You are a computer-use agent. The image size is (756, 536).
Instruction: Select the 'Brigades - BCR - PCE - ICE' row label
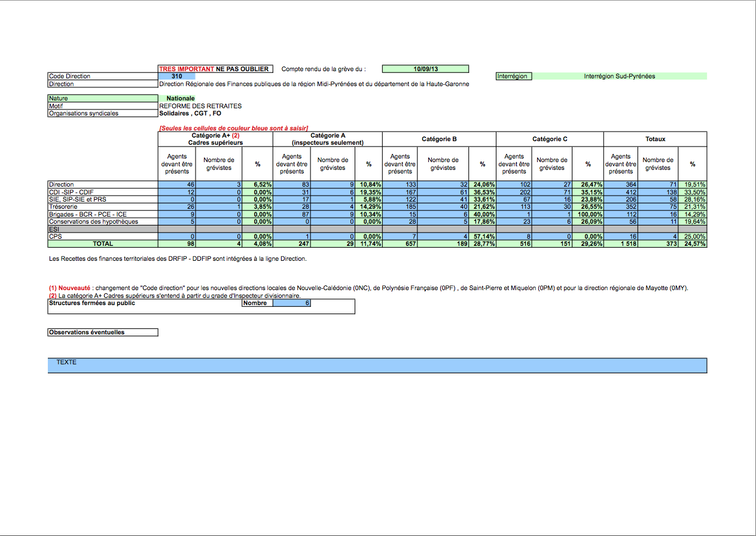(103, 214)
